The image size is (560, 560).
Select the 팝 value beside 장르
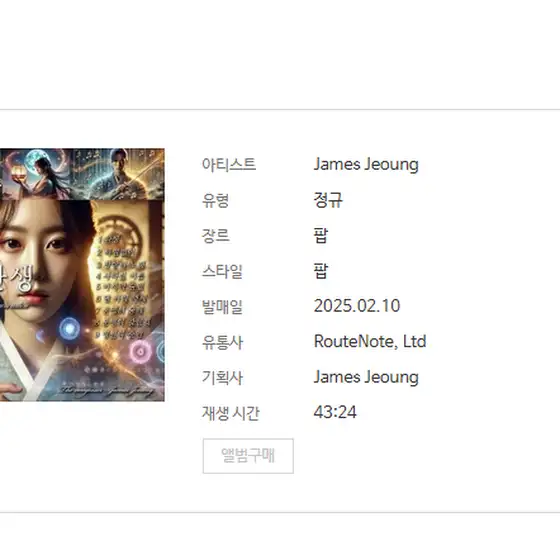pos(321,235)
